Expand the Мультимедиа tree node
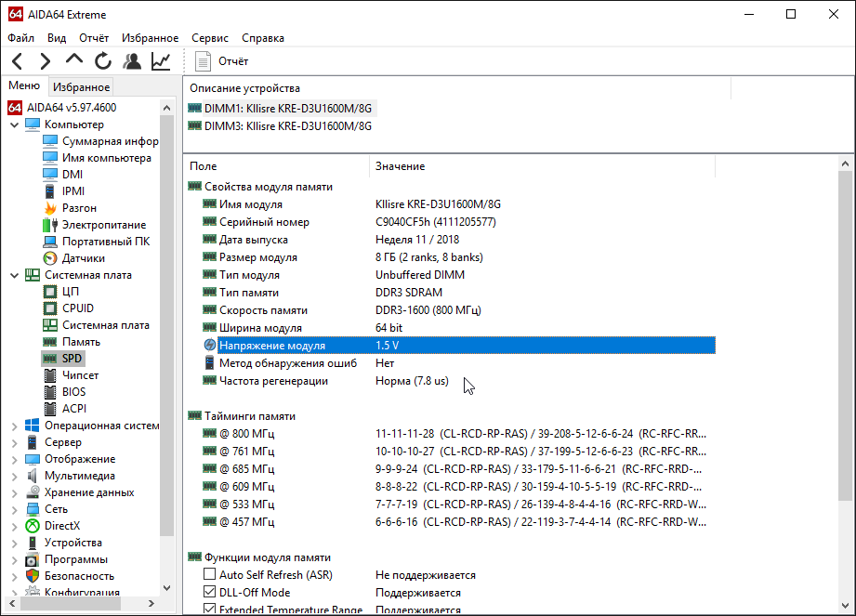The width and height of the screenshot is (856, 616). coord(15,477)
